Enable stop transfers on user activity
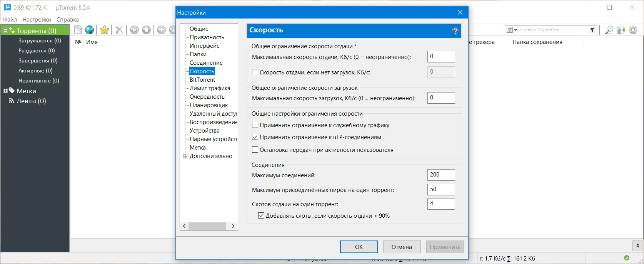 click(255, 150)
